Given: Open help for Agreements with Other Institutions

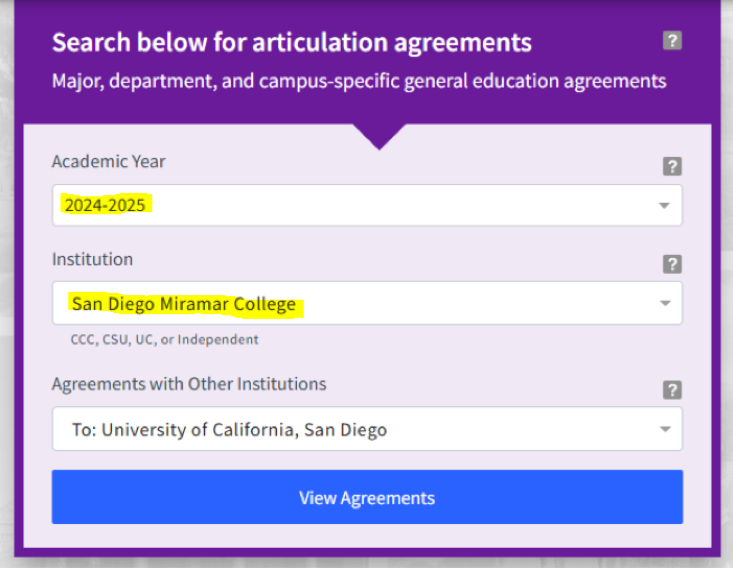Looking at the screenshot, I should click(x=672, y=390).
